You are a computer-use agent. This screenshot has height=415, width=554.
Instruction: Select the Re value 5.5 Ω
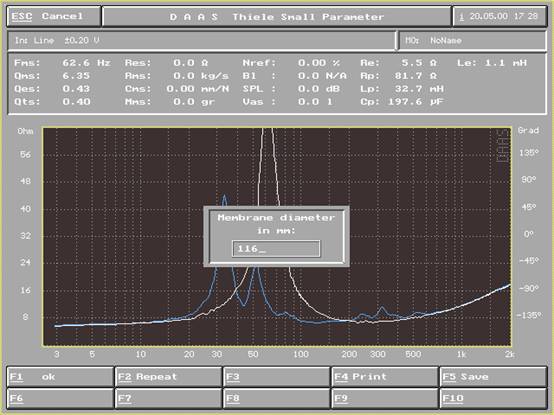point(419,63)
